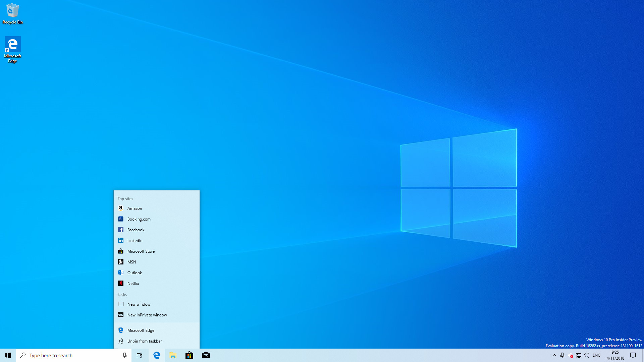Click the File Explorer taskbar icon
Image resolution: width=644 pixels, height=362 pixels.
[173, 355]
